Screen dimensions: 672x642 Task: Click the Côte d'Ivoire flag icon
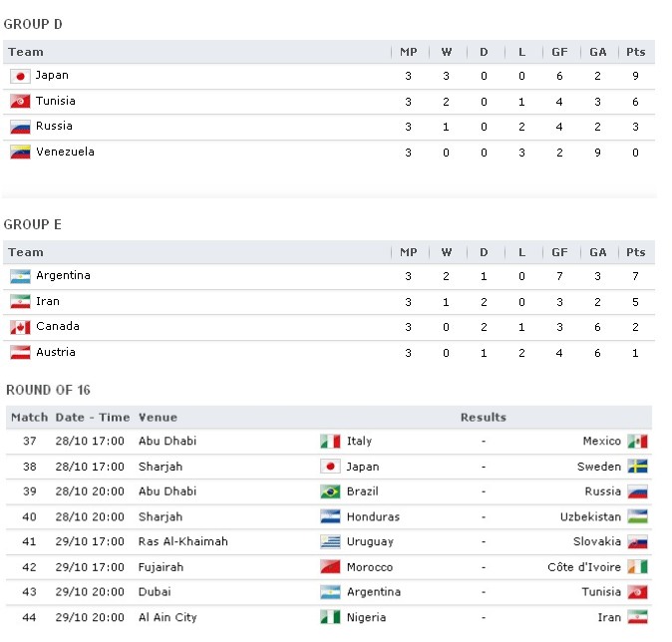click(x=638, y=567)
